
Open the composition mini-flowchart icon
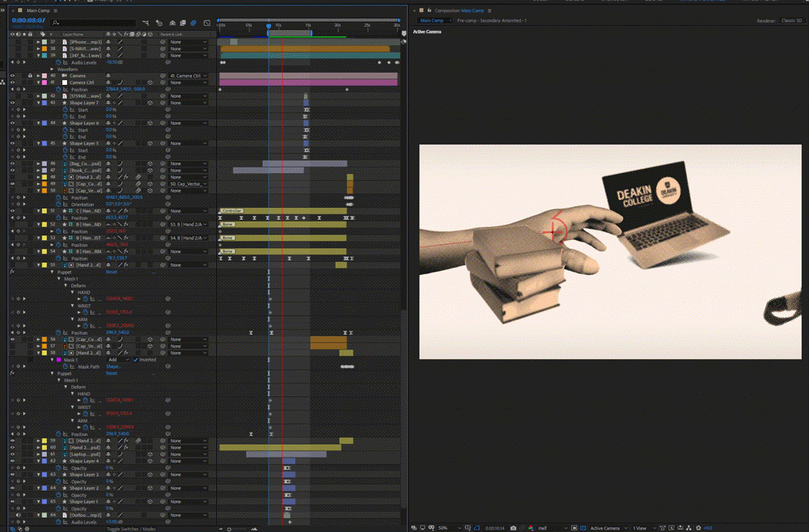(x=146, y=23)
